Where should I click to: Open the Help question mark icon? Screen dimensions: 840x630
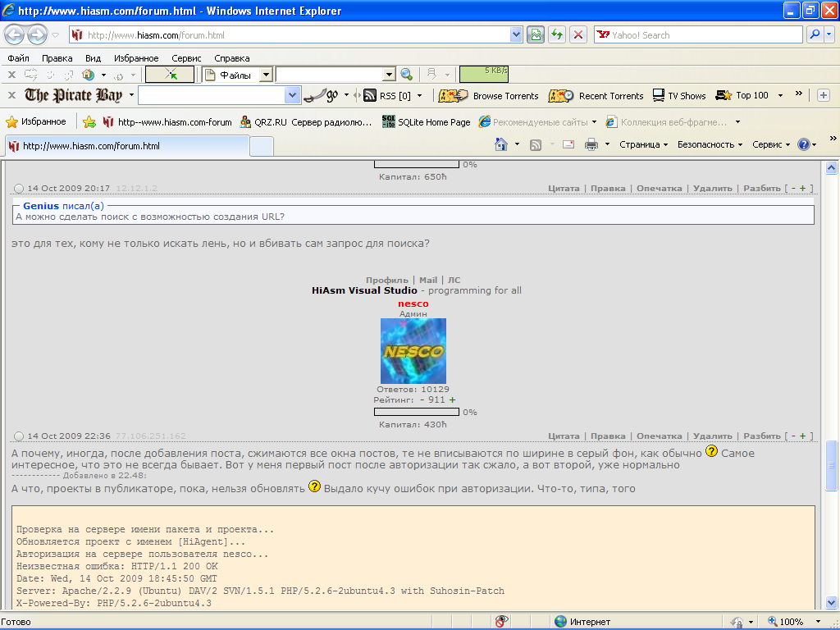click(804, 144)
